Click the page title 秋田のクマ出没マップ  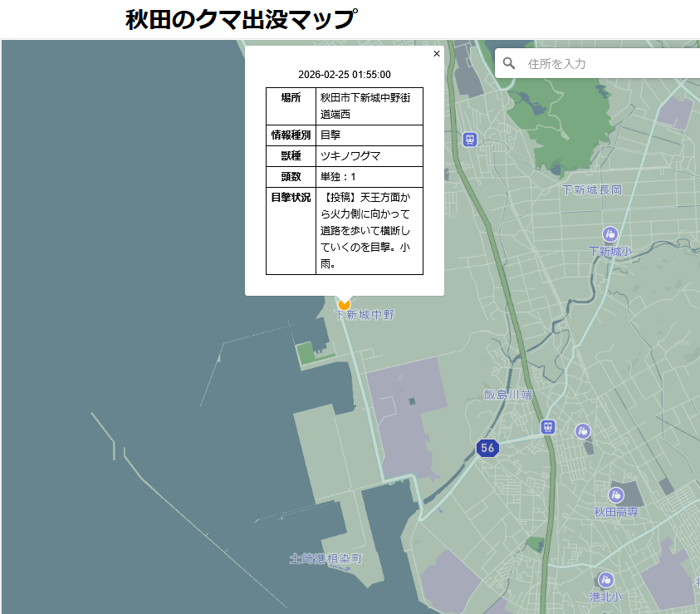point(242,19)
